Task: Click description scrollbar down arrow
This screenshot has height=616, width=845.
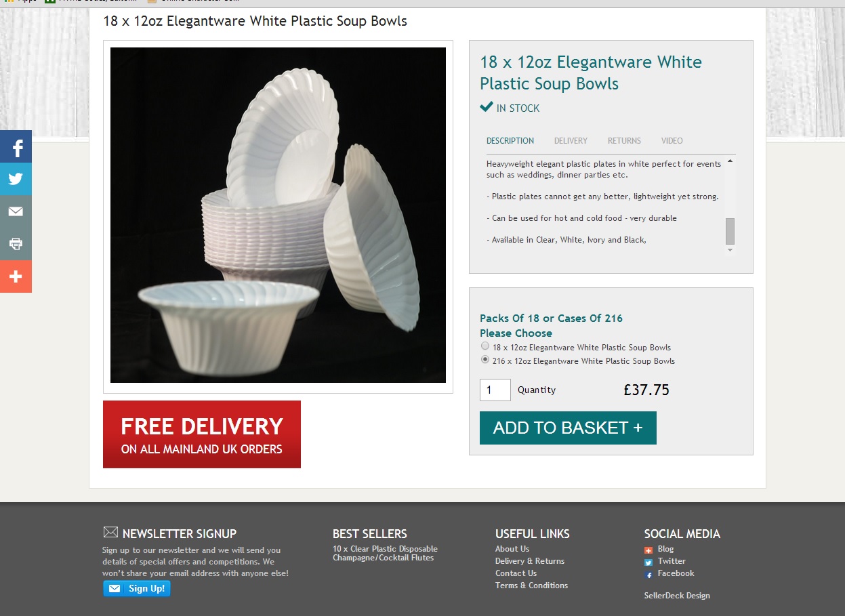Action: (730, 250)
